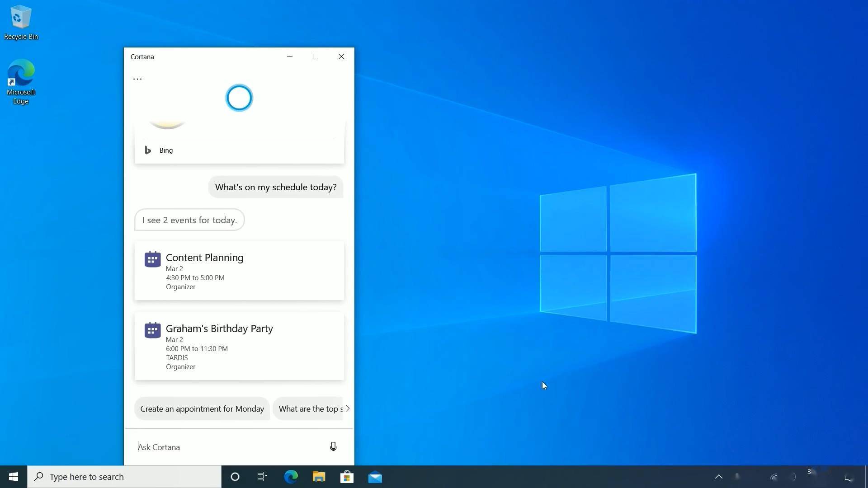This screenshot has width=868, height=488.
Task: Open the Mail app from the taskbar
Action: pyautogui.click(x=375, y=477)
